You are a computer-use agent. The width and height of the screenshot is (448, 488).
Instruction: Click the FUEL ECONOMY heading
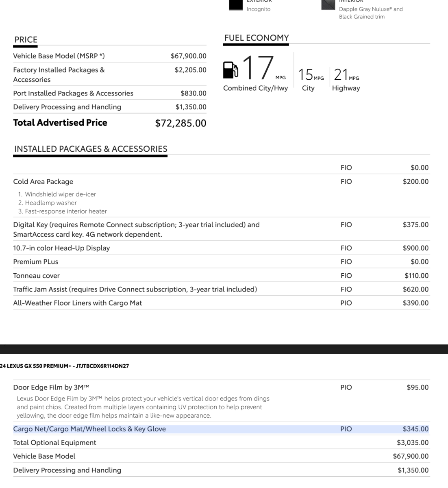[256, 38]
